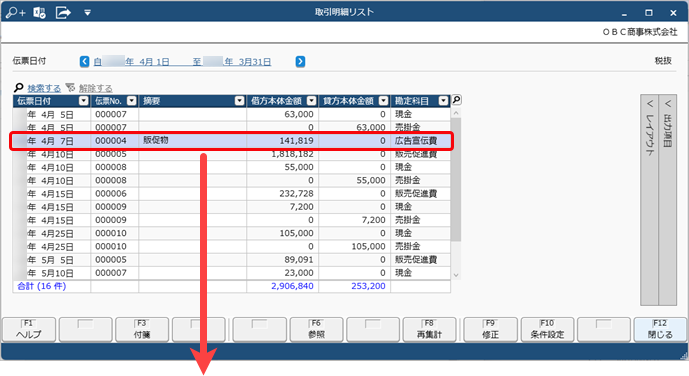Open the 伝票日付 date range link
The height and width of the screenshot is (376, 689).
point(182,62)
